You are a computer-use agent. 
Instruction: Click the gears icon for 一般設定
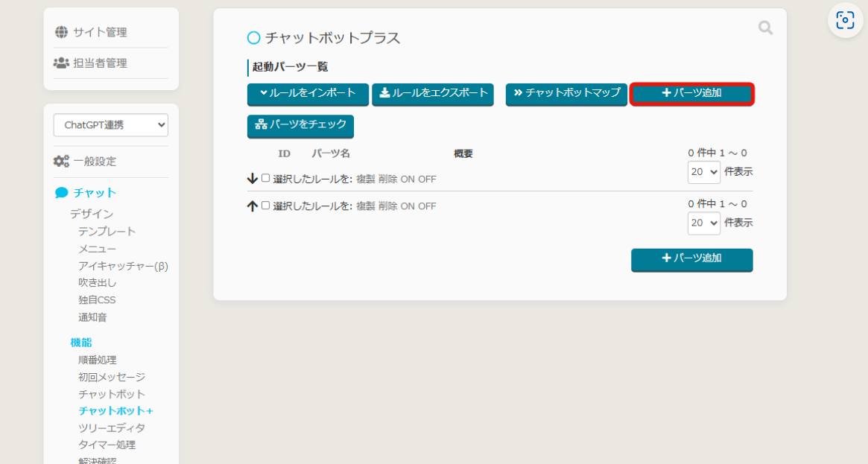(61, 161)
